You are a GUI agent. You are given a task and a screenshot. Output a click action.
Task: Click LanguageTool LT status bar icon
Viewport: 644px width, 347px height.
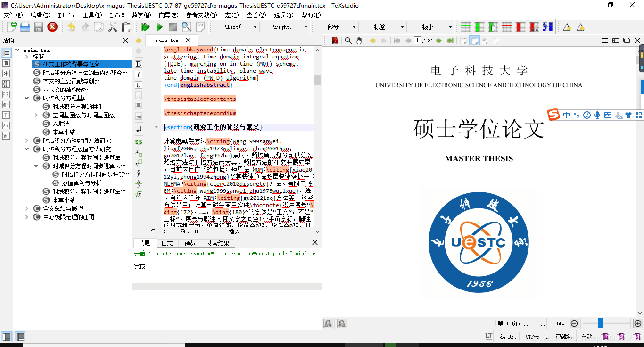pyautogui.click(x=488, y=336)
